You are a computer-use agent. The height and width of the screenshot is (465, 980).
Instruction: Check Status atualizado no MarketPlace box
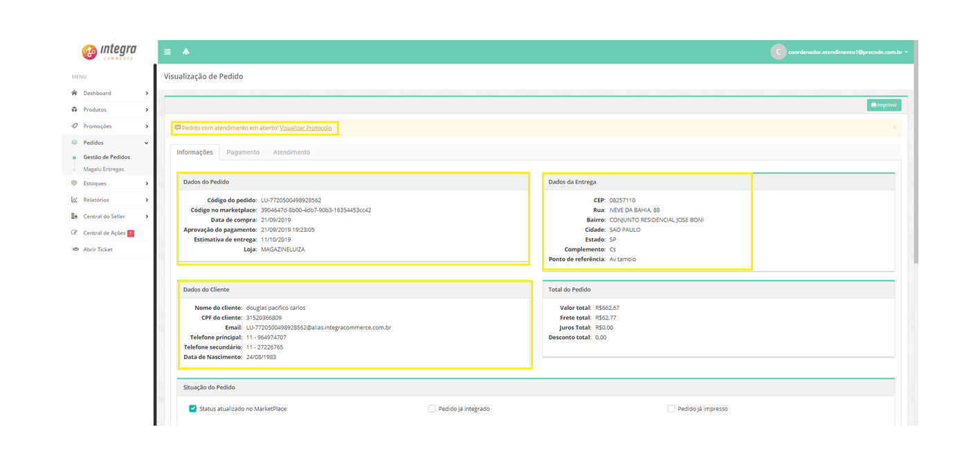[x=193, y=409]
